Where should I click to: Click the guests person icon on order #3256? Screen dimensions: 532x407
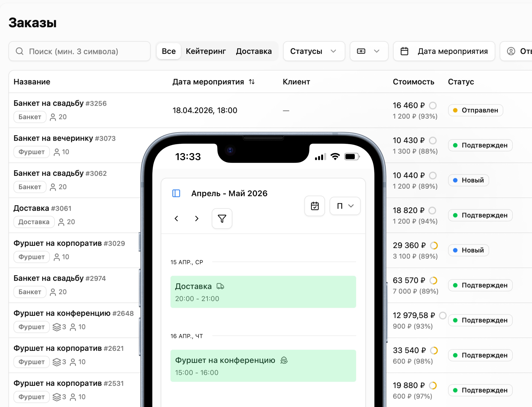(53, 117)
